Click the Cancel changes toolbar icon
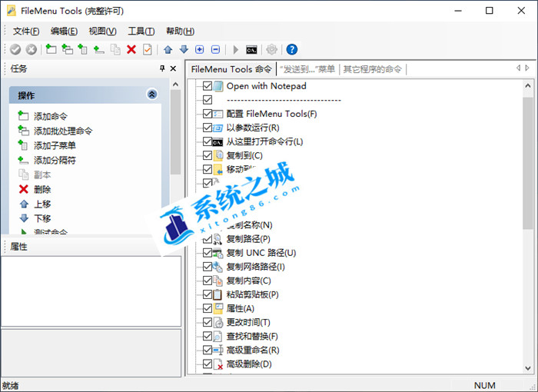This screenshot has height=392, width=538. (x=32, y=49)
